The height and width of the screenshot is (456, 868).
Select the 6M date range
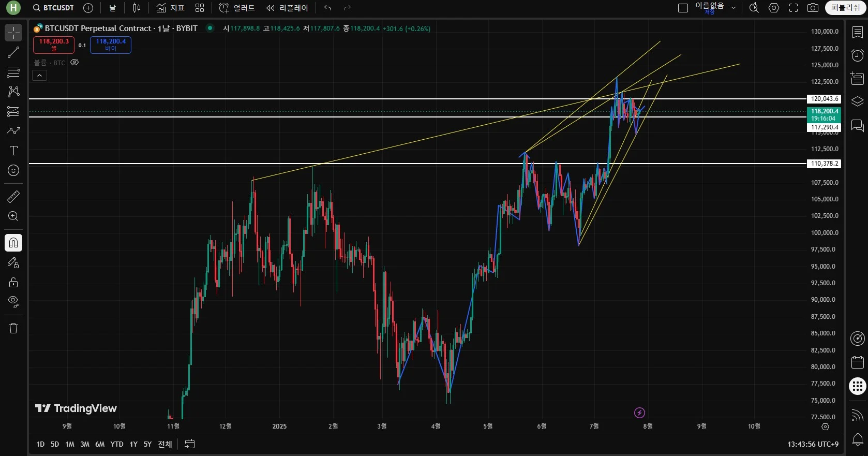[100, 444]
